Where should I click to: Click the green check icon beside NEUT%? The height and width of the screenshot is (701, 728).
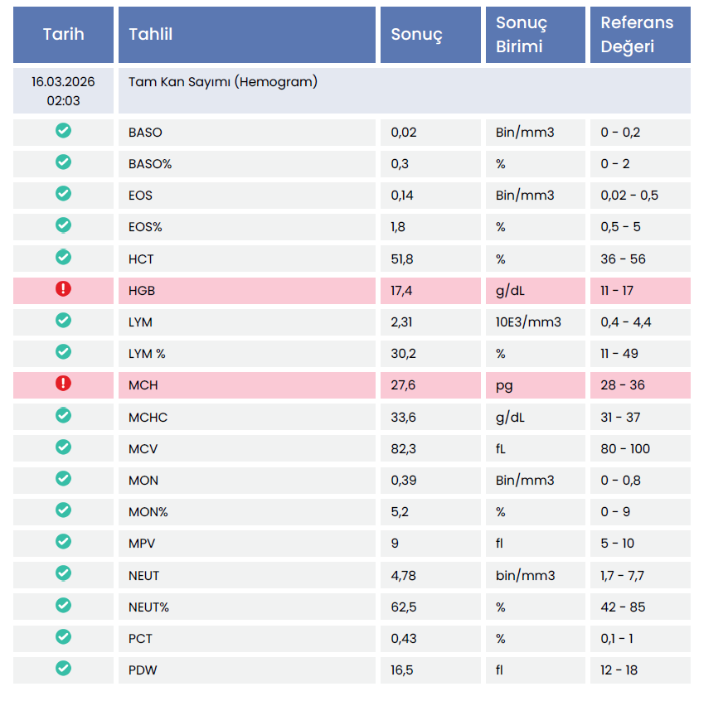63,605
